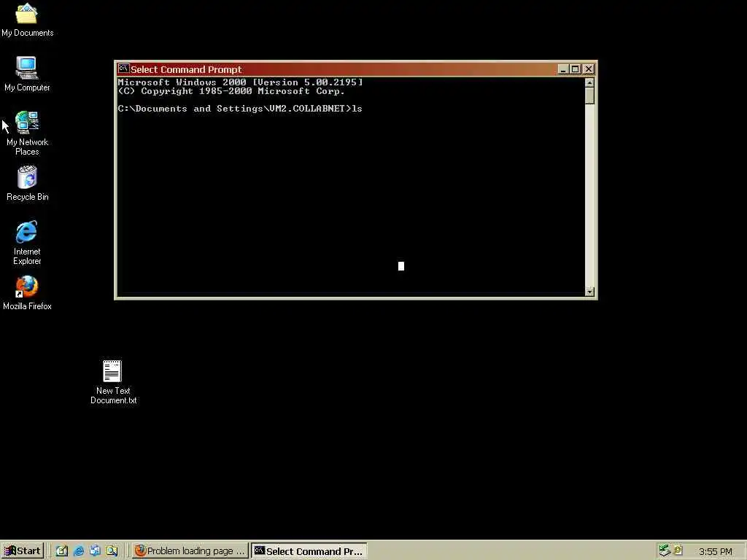Image resolution: width=747 pixels, height=560 pixels.
Task: Click the 'Microsoft Windows 2000 [Version 5.00.2195]' line
Action: point(240,82)
